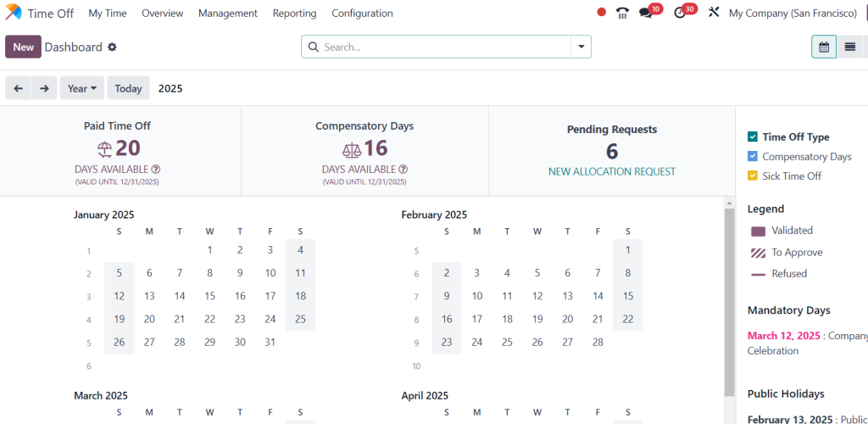
Task: Open the My Time menu
Action: coord(108,14)
